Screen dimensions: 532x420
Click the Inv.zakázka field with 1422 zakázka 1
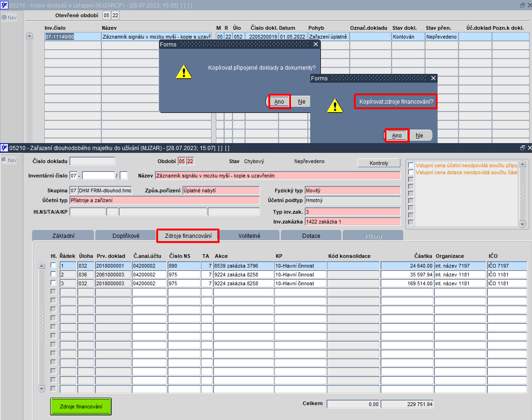[352, 222]
